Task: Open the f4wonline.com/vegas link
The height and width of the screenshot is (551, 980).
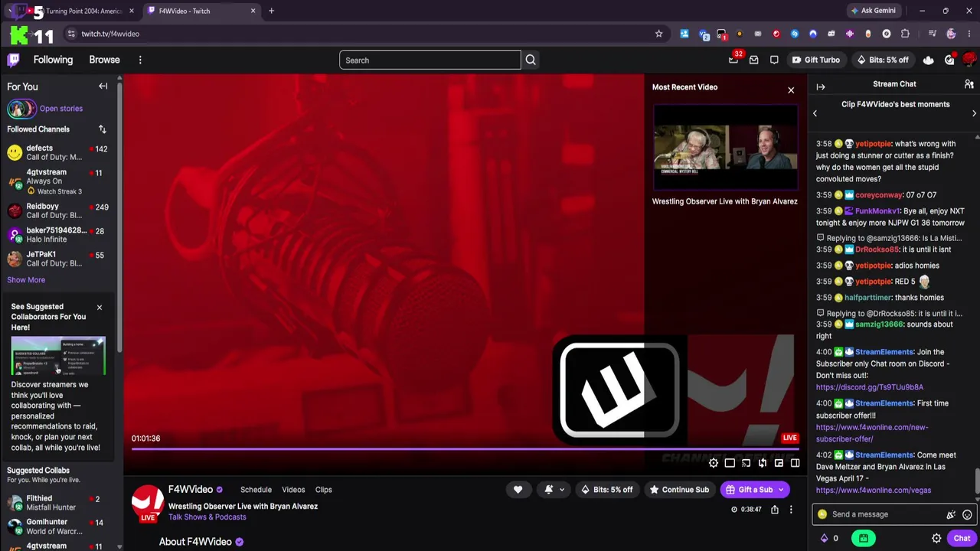Action: click(x=874, y=490)
